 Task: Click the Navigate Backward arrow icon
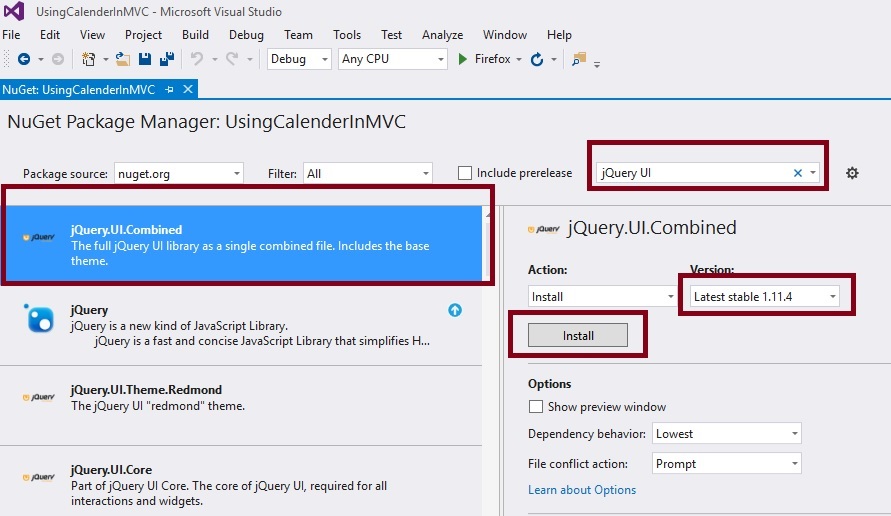pyautogui.click(x=24, y=59)
